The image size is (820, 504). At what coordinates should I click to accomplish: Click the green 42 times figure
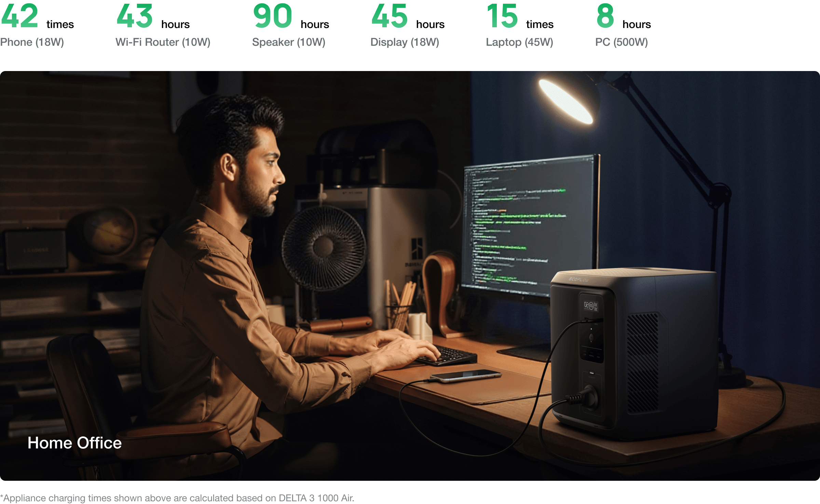coord(19,16)
